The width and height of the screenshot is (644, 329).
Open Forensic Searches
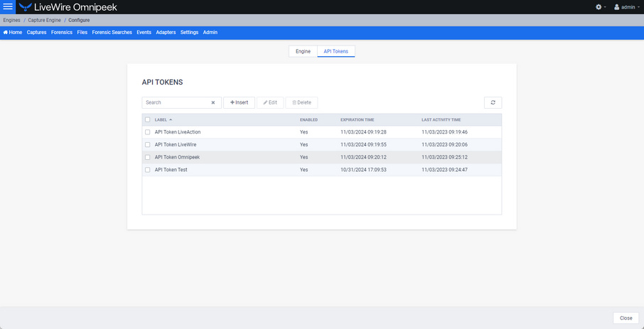point(112,33)
